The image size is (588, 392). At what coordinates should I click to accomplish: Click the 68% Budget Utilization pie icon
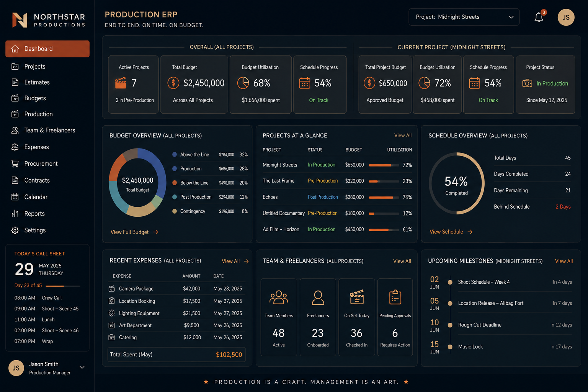click(x=243, y=83)
